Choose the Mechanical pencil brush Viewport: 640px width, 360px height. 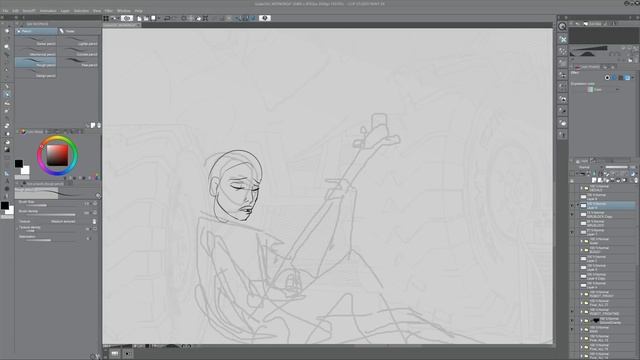coord(36,52)
